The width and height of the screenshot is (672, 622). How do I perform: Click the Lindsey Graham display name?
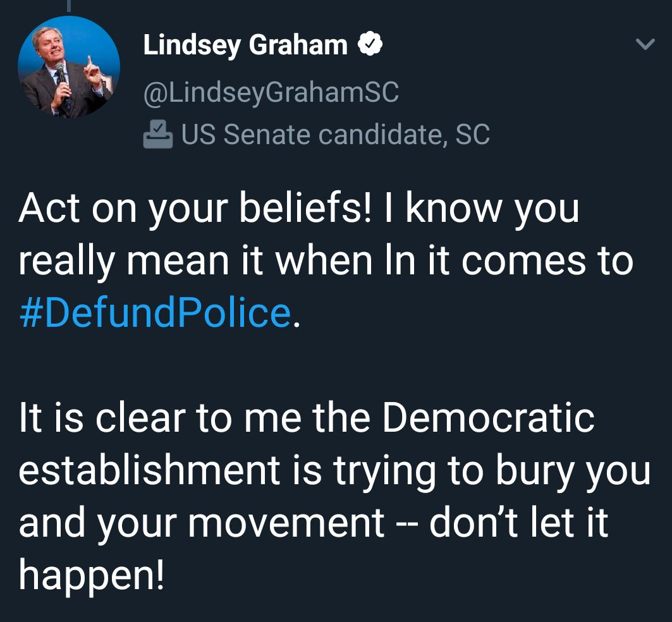tap(245, 45)
